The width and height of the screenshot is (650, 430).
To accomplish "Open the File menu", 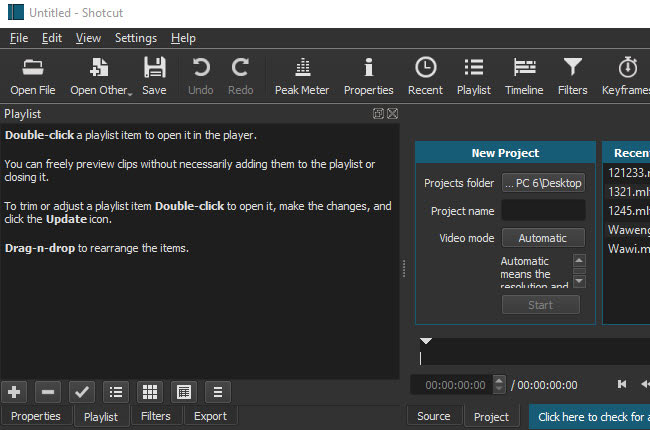I will 19,38.
